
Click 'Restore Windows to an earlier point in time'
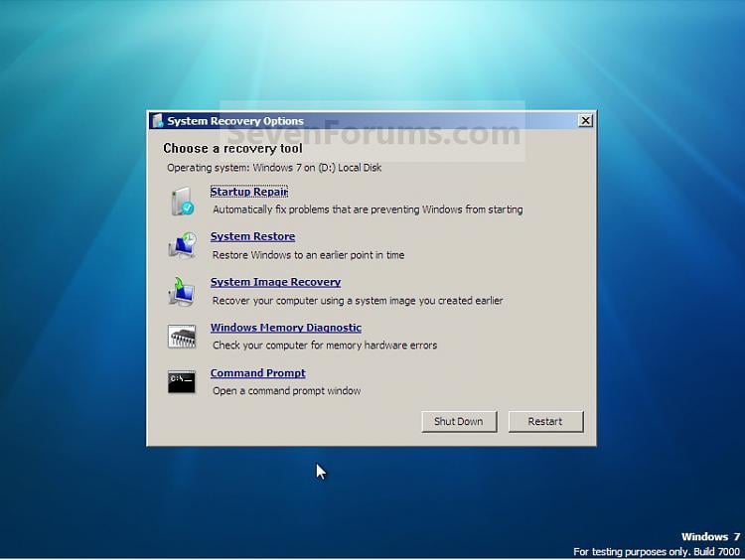308,255
